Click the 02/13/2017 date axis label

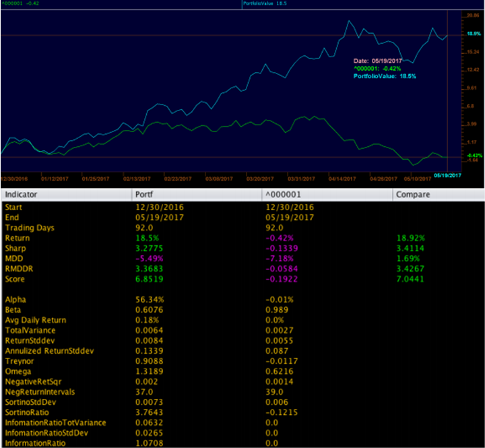(x=137, y=179)
